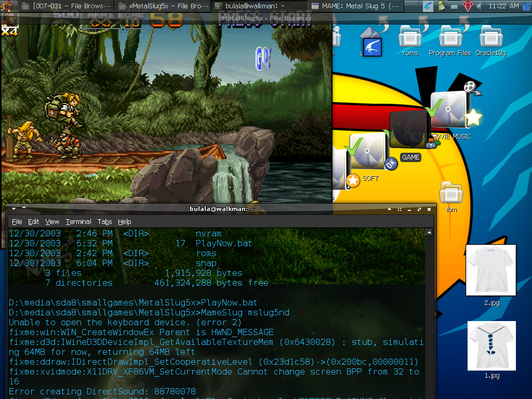Open the terminal window menu arrow
This screenshot has width=532, height=399.
pos(14,208)
